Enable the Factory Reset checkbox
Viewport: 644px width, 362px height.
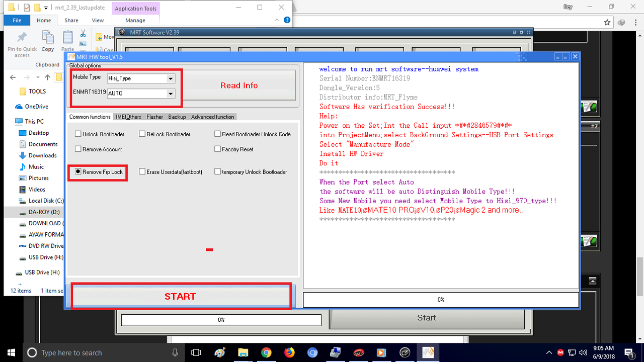click(x=218, y=149)
